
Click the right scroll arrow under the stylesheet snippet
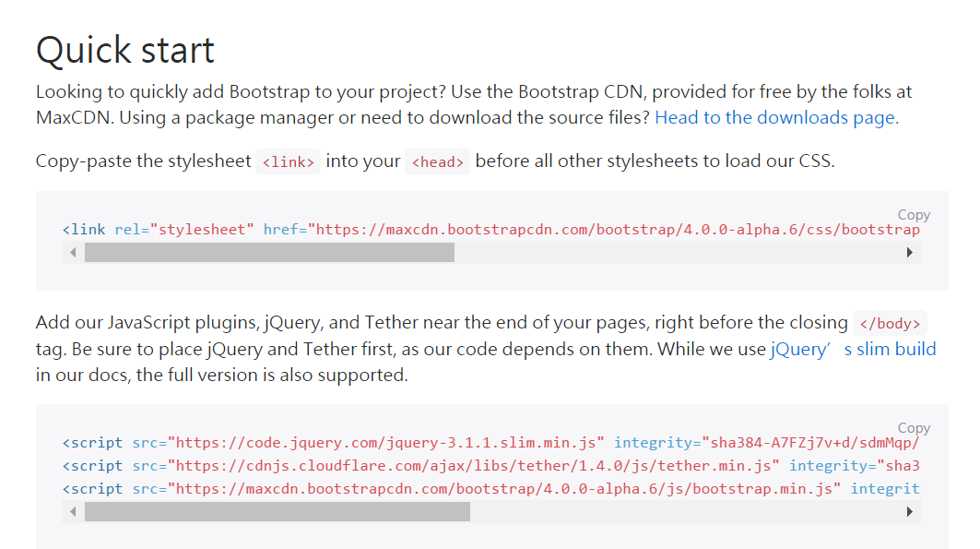(907, 251)
